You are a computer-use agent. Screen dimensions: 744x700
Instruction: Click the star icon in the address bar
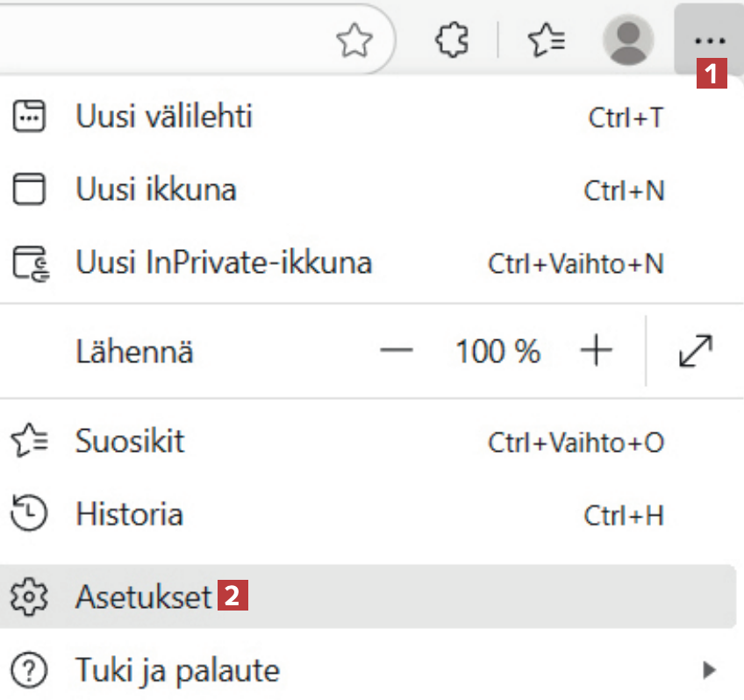(354, 41)
